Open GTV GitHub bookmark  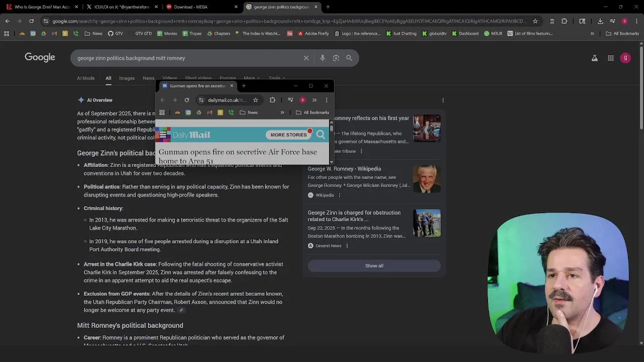pos(115,34)
